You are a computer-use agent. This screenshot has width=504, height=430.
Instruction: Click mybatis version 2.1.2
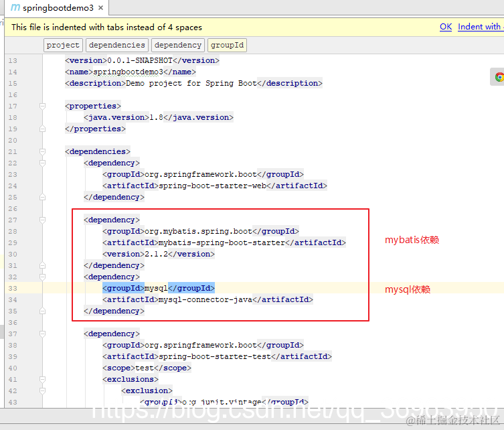[156, 254]
